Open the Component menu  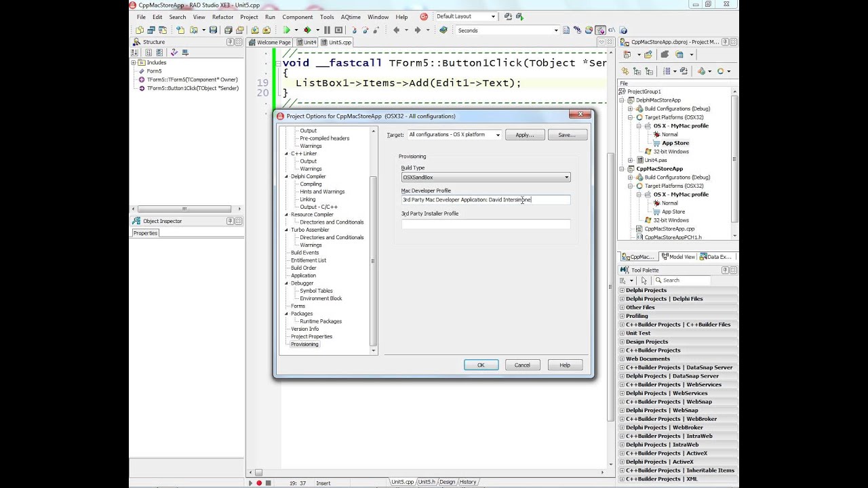[x=298, y=17]
